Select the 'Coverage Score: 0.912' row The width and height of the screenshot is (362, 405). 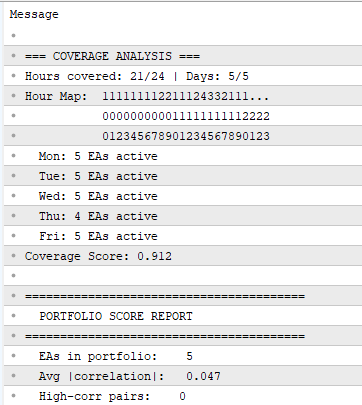(183, 256)
